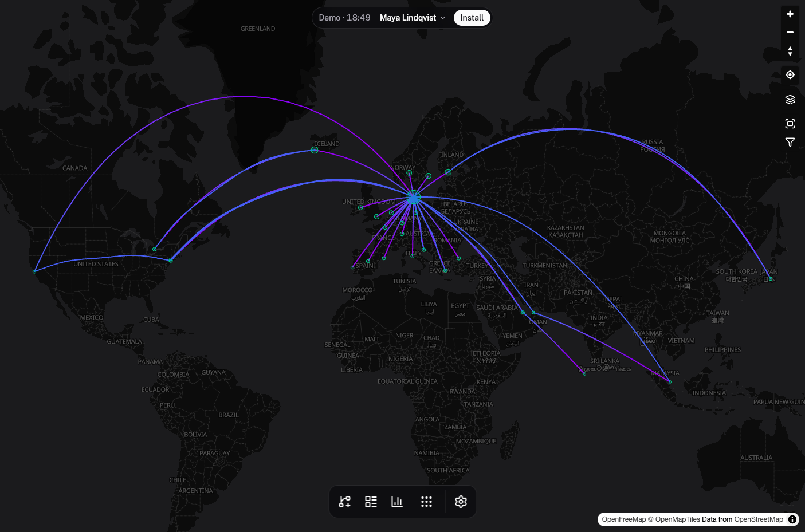Select the Iceland airport marker
The width and height of the screenshot is (805, 532).
point(315,150)
